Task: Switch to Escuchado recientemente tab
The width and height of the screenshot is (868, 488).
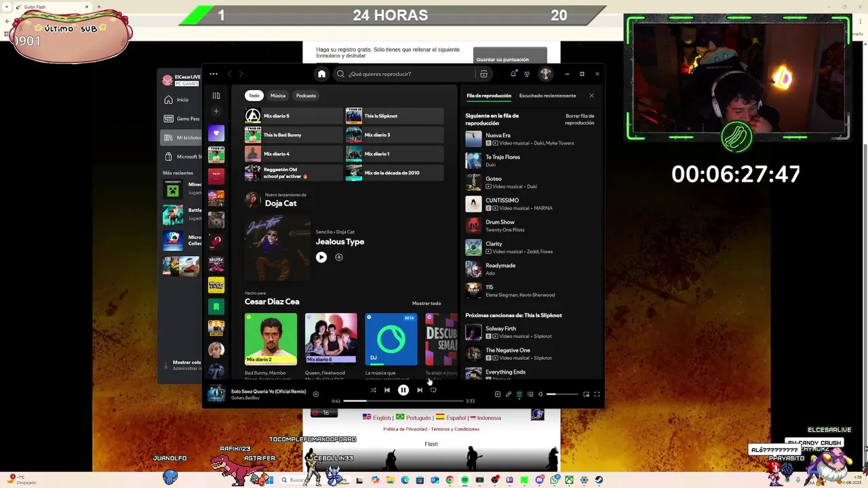Action: pos(547,96)
